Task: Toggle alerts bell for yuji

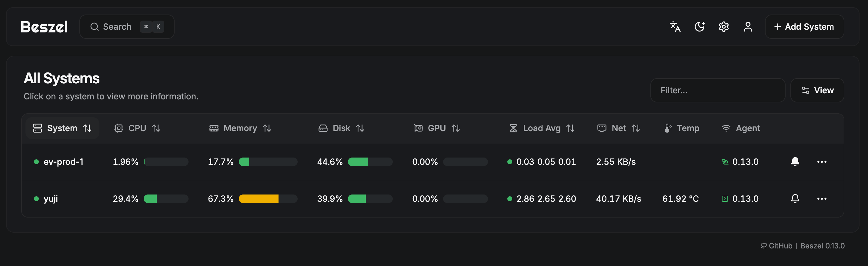Action: tap(795, 199)
